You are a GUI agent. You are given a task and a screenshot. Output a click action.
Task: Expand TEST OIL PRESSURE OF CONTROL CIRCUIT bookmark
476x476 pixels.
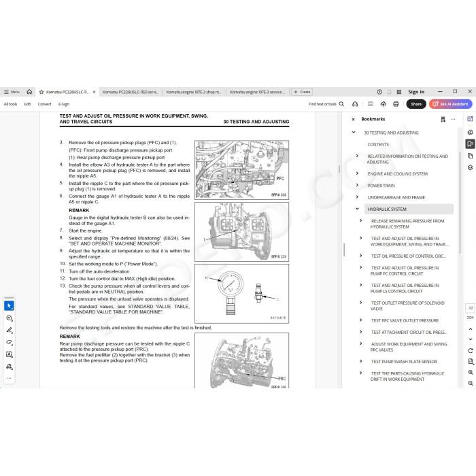[x=361, y=256]
